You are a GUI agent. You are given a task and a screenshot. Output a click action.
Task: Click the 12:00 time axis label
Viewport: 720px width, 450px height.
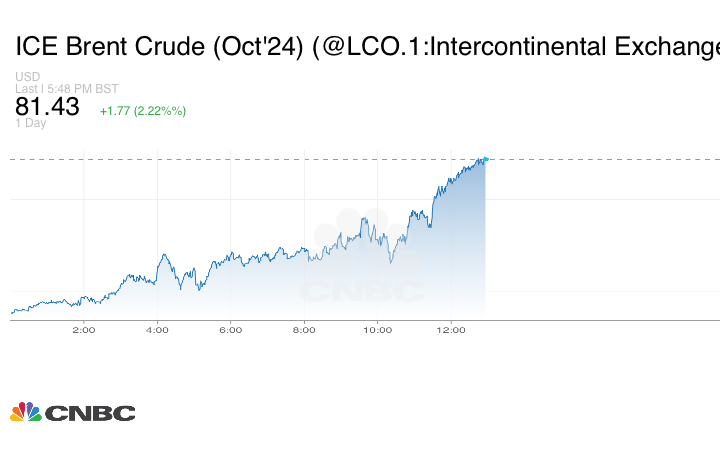[451, 329]
